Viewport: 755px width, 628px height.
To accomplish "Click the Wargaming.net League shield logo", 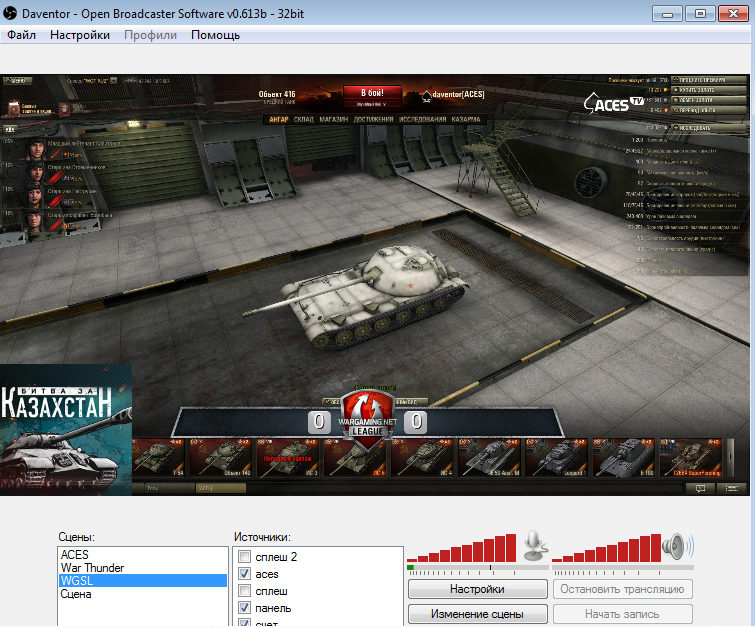I will click(x=367, y=420).
